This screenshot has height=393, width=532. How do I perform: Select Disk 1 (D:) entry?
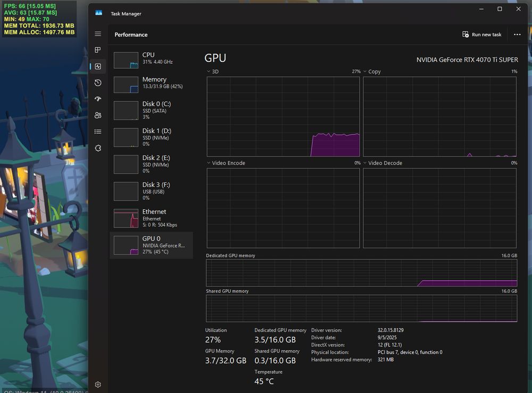(x=151, y=137)
